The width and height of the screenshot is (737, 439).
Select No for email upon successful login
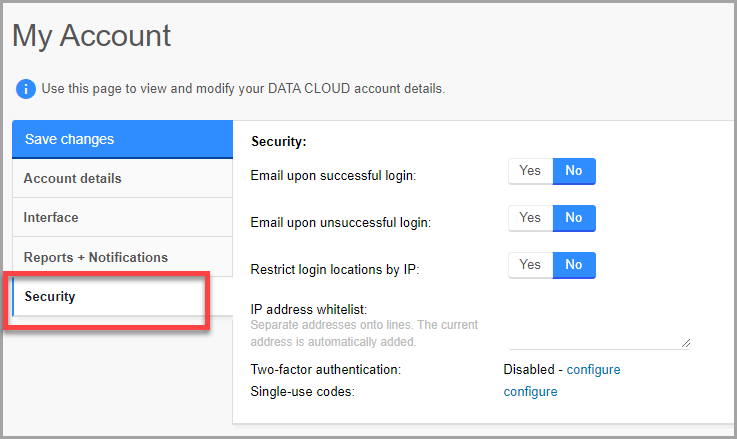574,171
